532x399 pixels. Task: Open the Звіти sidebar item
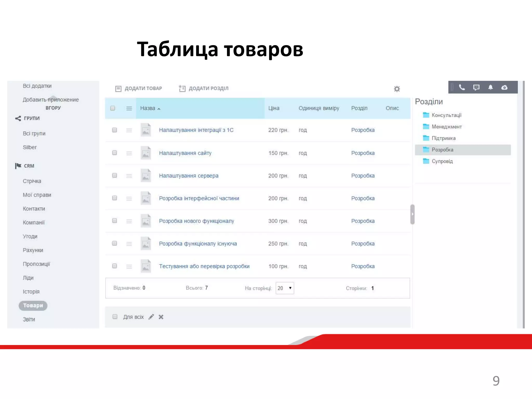click(x=29, y=319)
